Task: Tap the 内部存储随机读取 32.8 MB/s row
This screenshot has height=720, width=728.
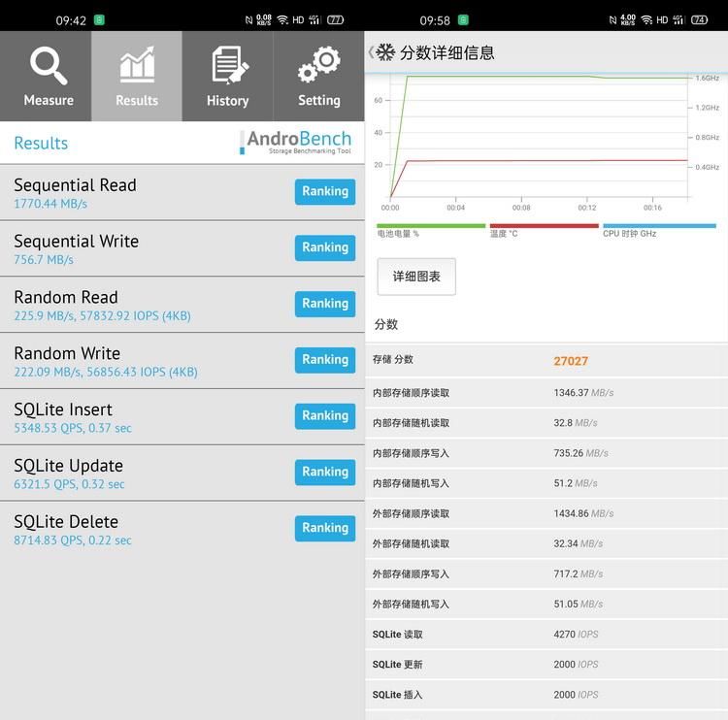Action: click(x=546, y=423)
